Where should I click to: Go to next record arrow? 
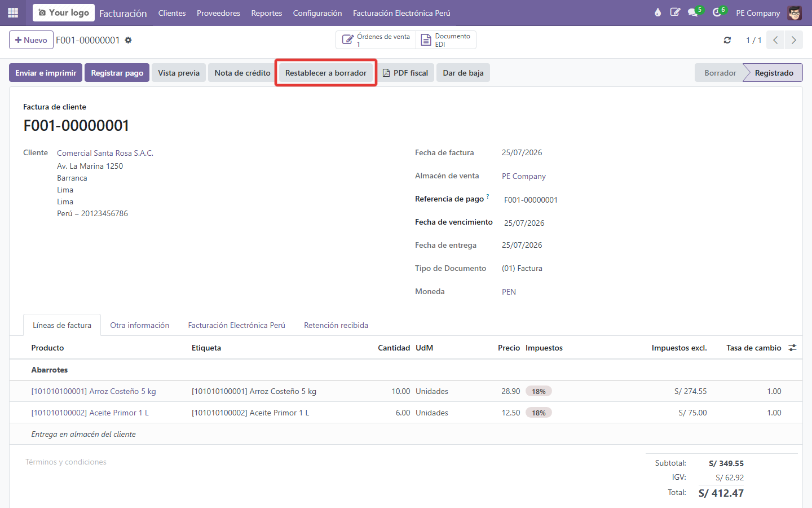794,40
